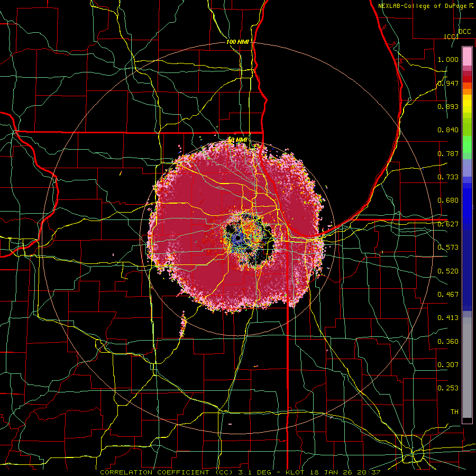Pick the bright green band on color scale
The image size is (476, 476).
point(467,144)
